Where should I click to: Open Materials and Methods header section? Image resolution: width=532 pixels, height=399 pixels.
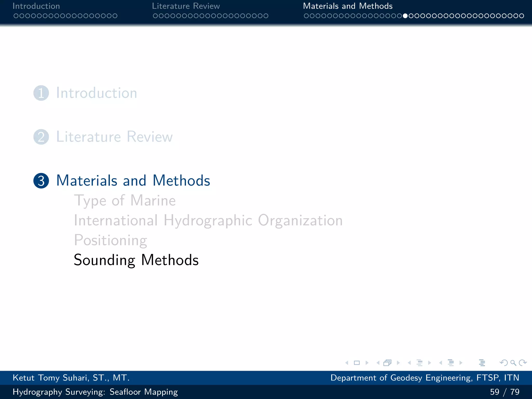click(x=348, y=6)
